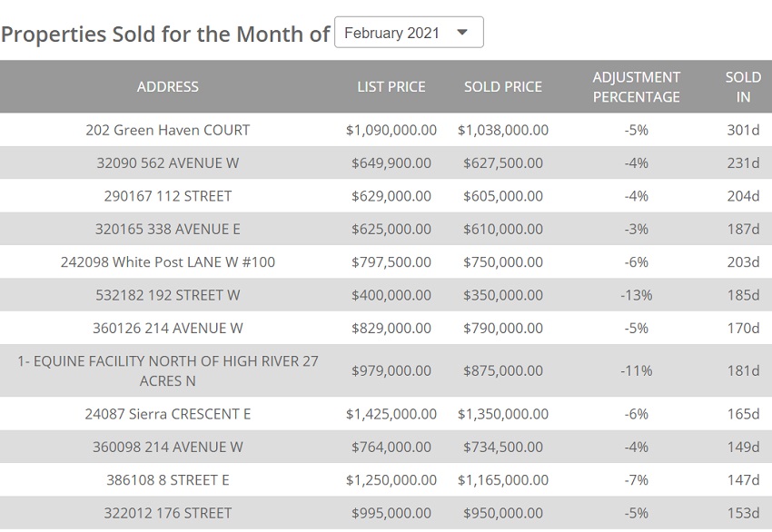Open the February 2021 month dropdown

(x=409, y=33)
